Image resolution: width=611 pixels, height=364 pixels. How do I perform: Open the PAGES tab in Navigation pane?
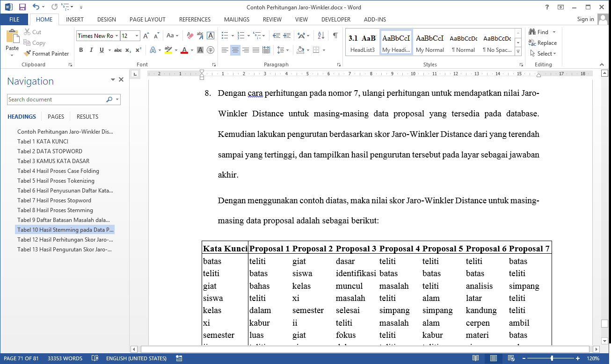56,117
